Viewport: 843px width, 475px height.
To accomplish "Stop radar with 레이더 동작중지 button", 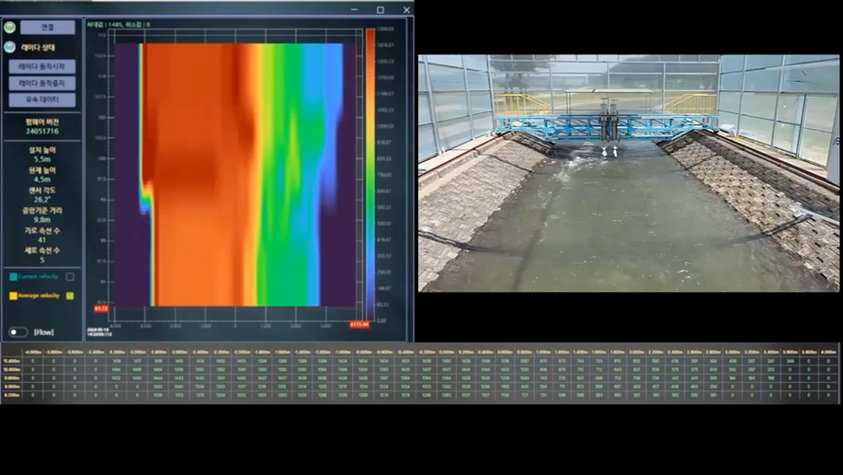I will (42, 83).
